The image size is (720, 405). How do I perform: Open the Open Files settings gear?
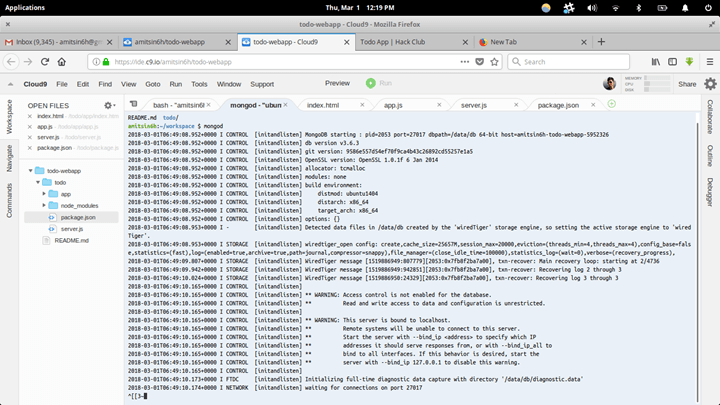coord(109,105)
